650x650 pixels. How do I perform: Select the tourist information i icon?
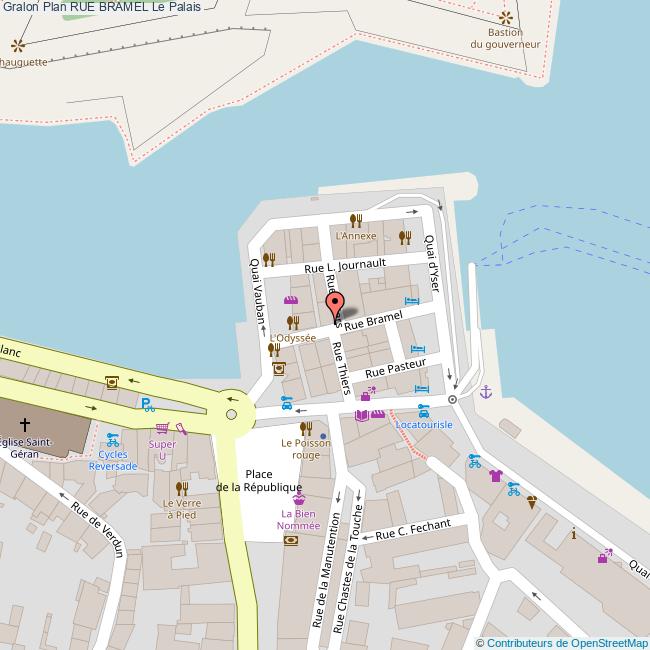tap(573, 534)
